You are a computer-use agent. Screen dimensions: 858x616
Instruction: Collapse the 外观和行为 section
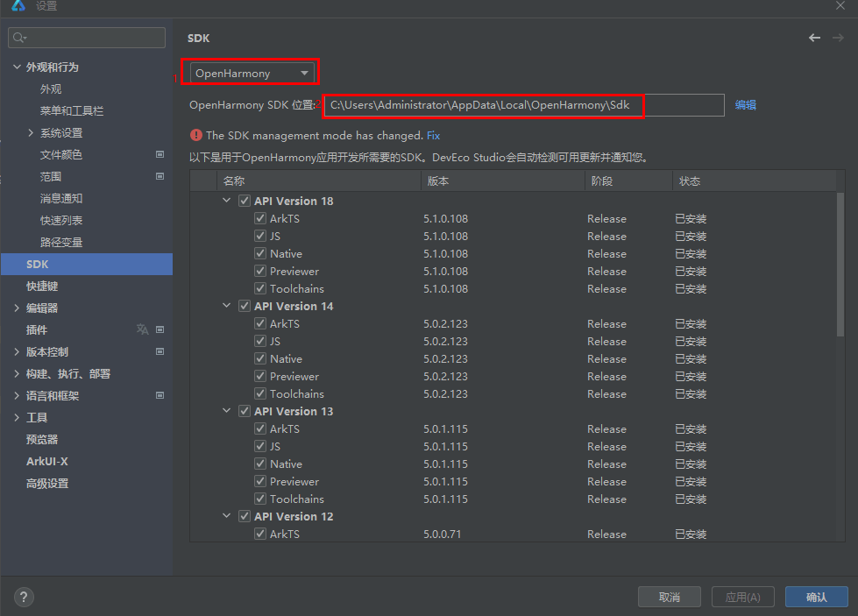[x=17, y=67]
